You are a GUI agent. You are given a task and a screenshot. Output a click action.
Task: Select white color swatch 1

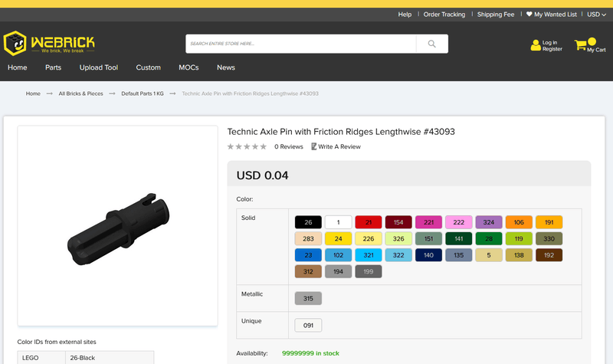click(x=338, y=222)
